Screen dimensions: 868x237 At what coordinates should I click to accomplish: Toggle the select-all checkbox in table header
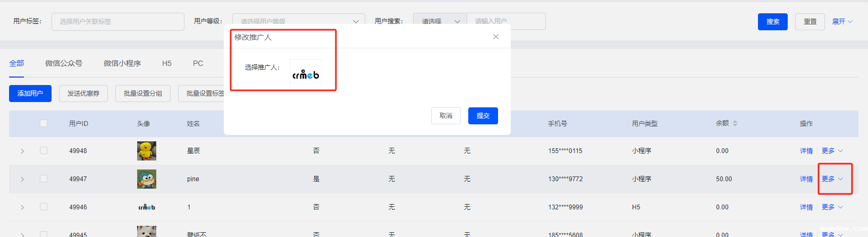click(x=44, y=123)
